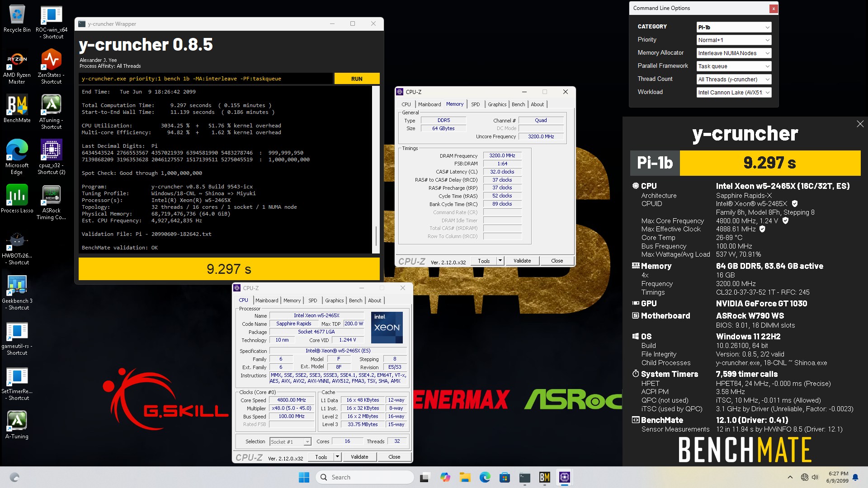Open File Explorer from the taskbar
The height and width of the screenshot is (488, 868).
465,477
